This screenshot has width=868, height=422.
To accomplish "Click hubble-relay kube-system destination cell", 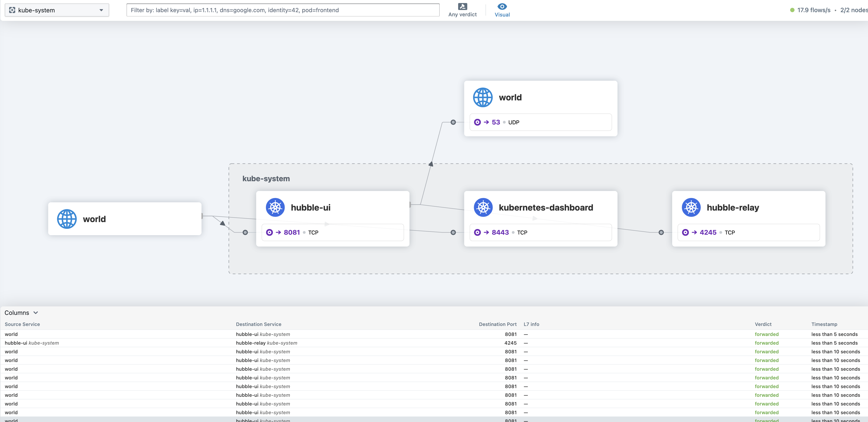I will tap(266, 343).
